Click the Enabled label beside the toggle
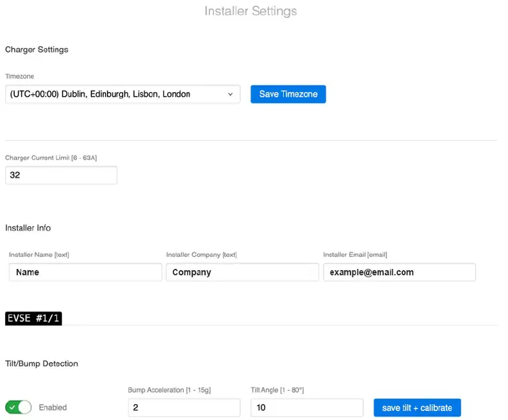The width and height of the screenshot is (508, 420). (53, 407)
